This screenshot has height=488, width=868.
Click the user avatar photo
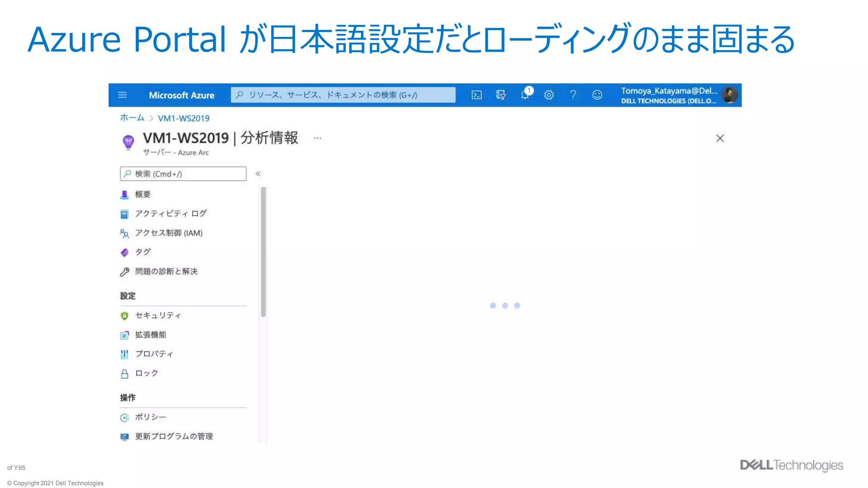(730, 95)
